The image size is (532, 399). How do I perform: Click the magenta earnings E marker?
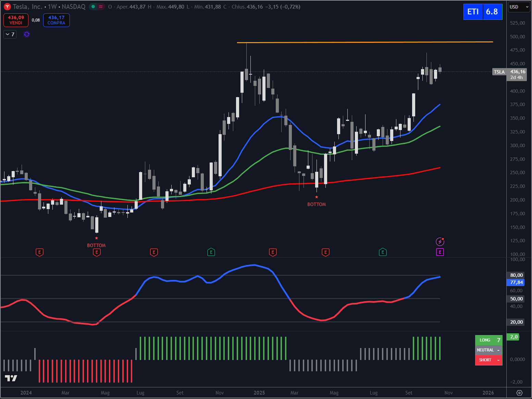point(440,252)
